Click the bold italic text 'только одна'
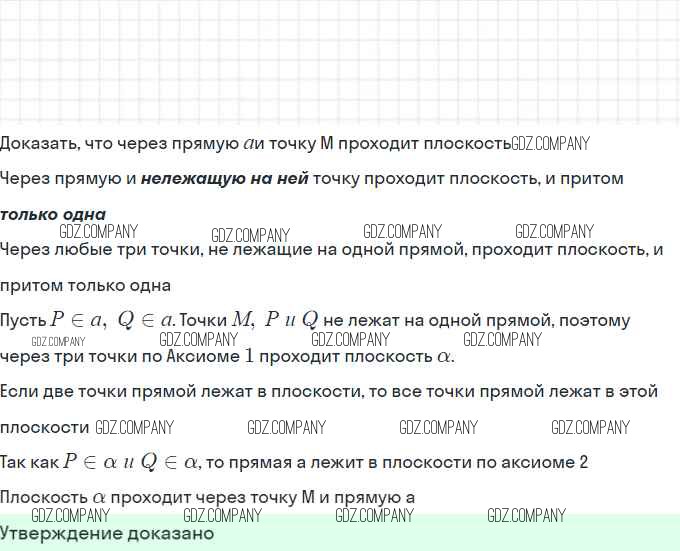Viewport: 680px width, 551px height. tap(53, 214)
